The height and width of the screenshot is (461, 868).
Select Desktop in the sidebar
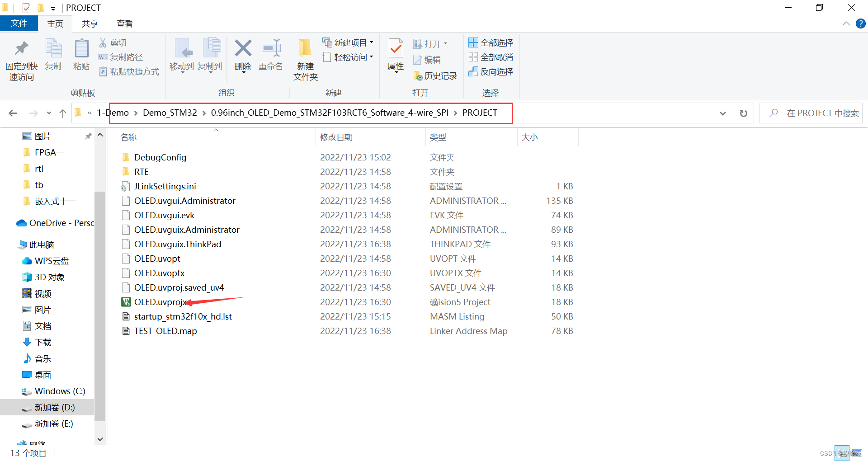click(37, 375)
